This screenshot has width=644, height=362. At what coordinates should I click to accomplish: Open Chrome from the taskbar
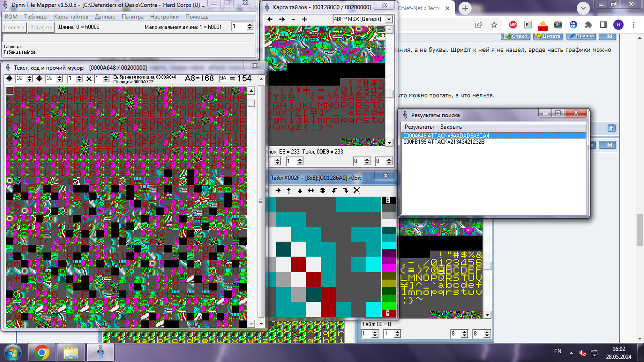click(42, 352)
